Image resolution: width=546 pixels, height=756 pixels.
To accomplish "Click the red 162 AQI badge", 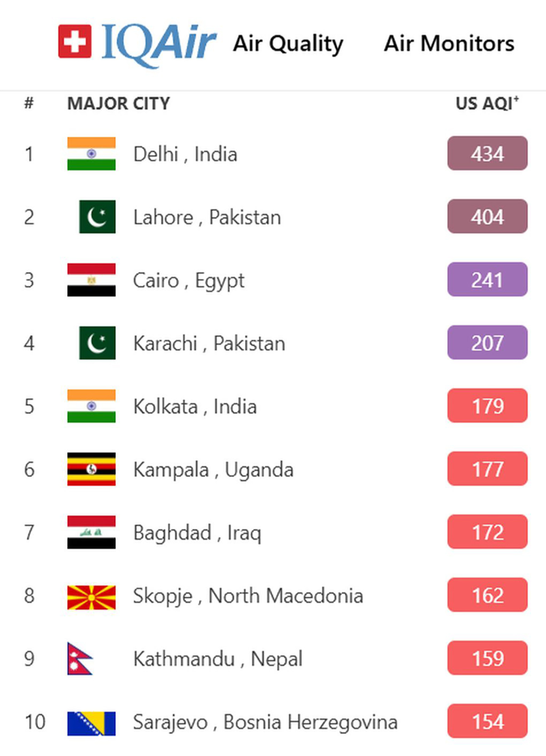I will (x=487, y=595).
